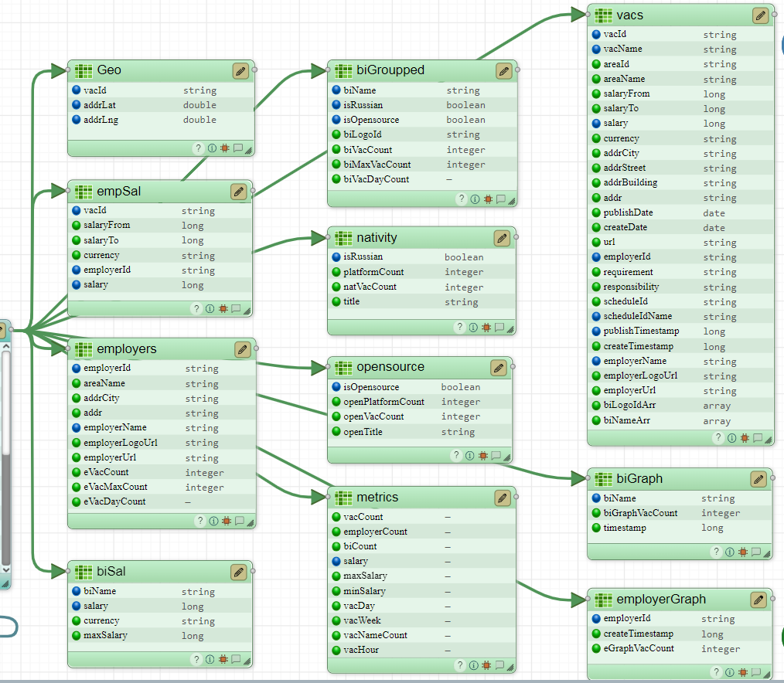This screenshot has width=784, height=683.
Task: Click the bug icon on biGraph node
Action: [744, 552]
